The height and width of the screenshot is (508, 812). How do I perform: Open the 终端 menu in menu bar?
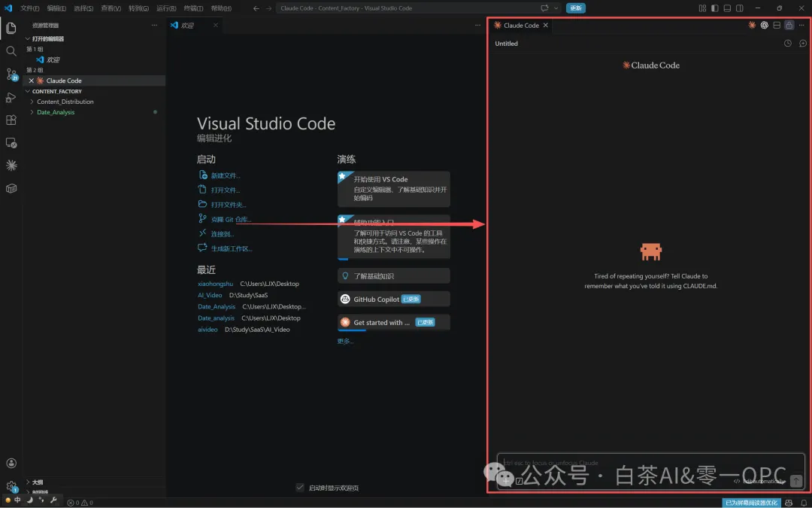click(x=193, y=8)
